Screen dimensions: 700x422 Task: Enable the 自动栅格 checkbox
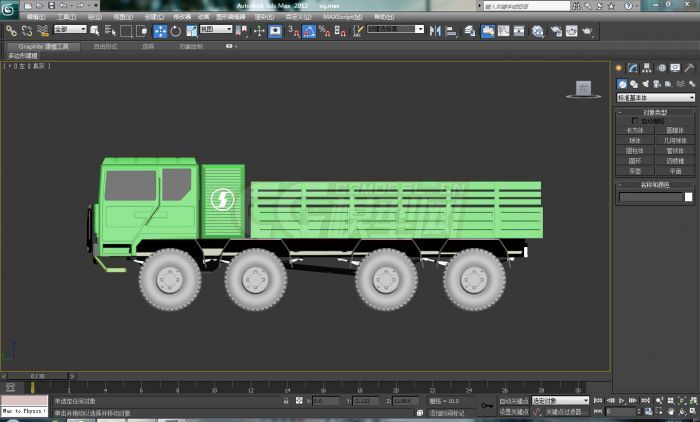(634, 121)
